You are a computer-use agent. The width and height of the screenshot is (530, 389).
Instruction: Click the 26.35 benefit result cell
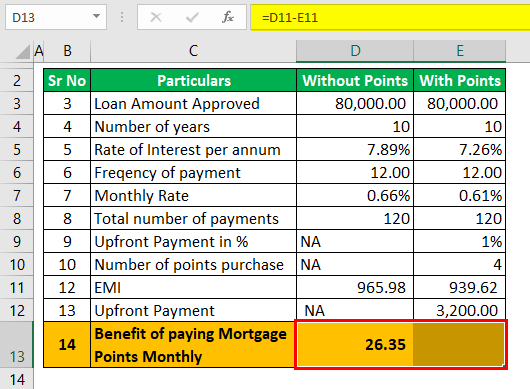point(355,345)
